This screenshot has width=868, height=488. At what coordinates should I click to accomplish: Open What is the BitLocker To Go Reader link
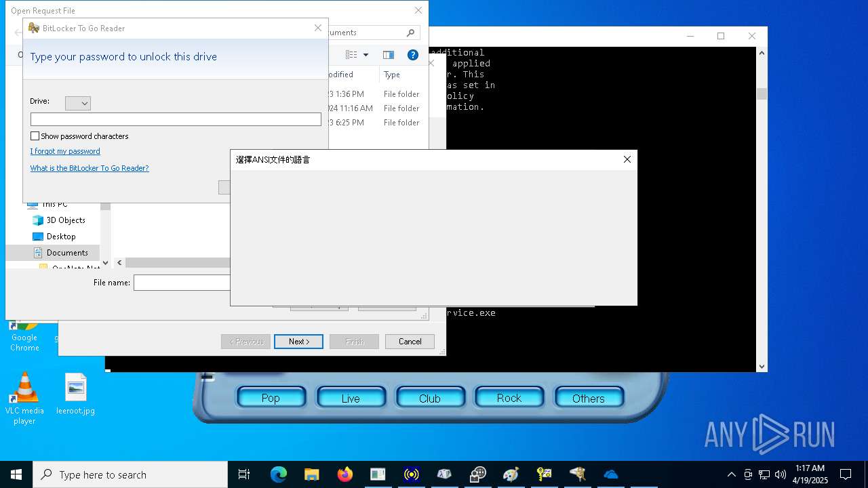pyautogui.click(x=90, y=168)
